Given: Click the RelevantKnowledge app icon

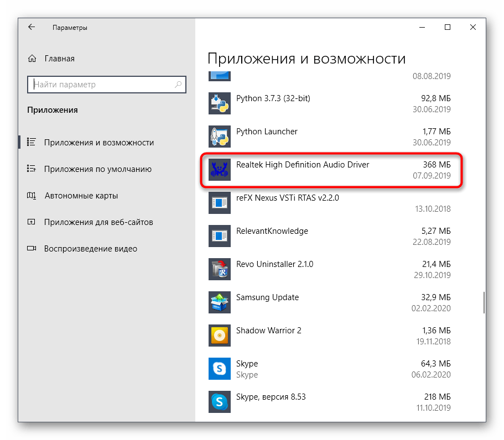Looking at the screenshot, I should 220,236.
